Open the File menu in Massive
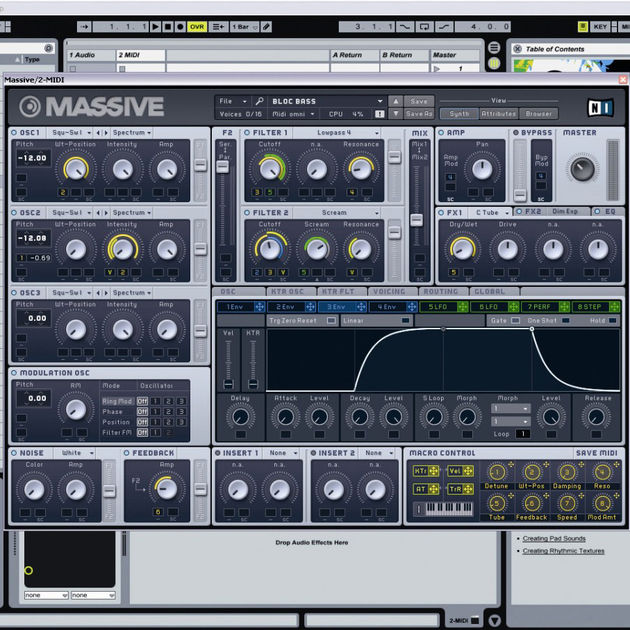This screenshot has width=630, height=630. [x=233, y=101]
